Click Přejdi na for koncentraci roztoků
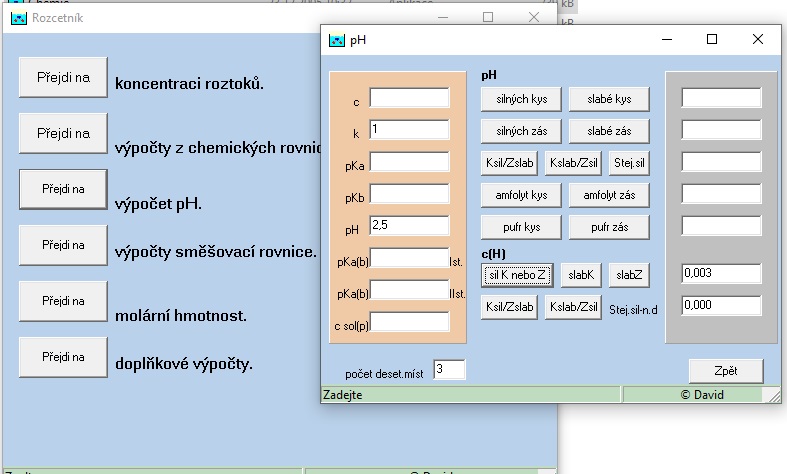This screenshot has width=787, height=474. tap(63, 77)
